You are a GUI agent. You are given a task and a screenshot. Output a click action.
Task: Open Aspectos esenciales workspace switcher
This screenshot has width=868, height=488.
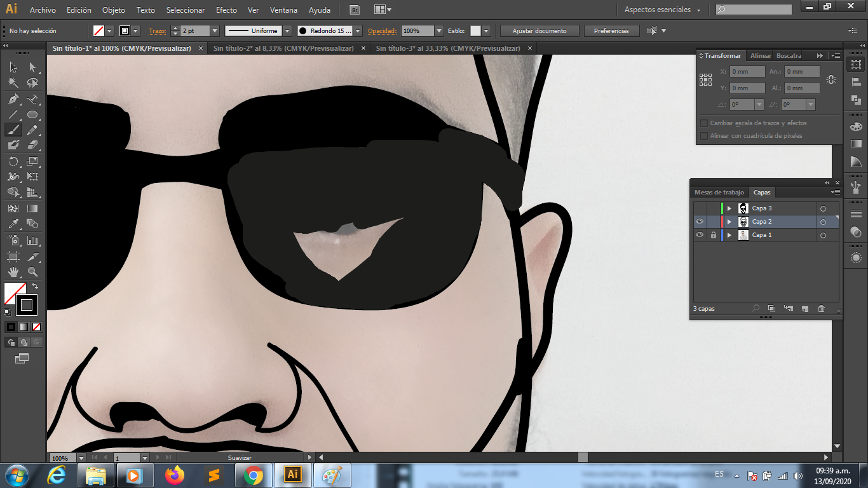[662, 10]
